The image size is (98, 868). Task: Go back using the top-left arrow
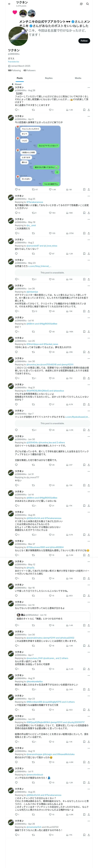click(x=9, y=4)
